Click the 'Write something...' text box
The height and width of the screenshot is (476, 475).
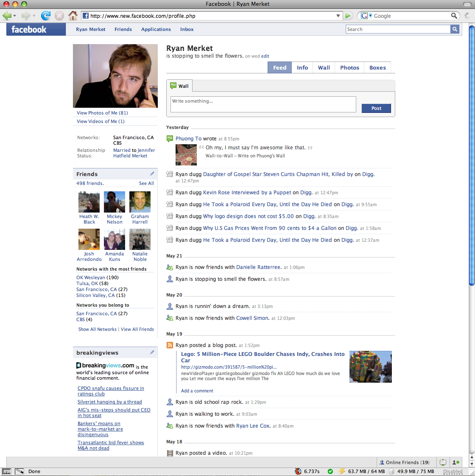click(x=263, y=104)
